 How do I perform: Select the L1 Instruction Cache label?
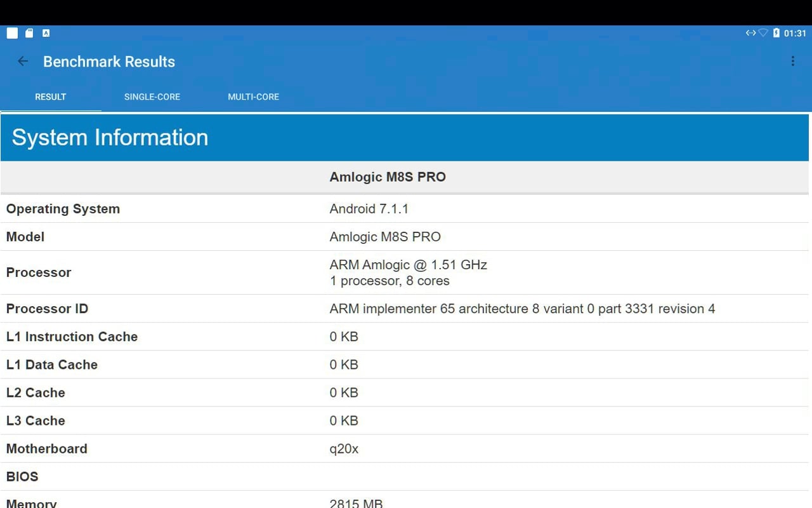tap(72, 337)
